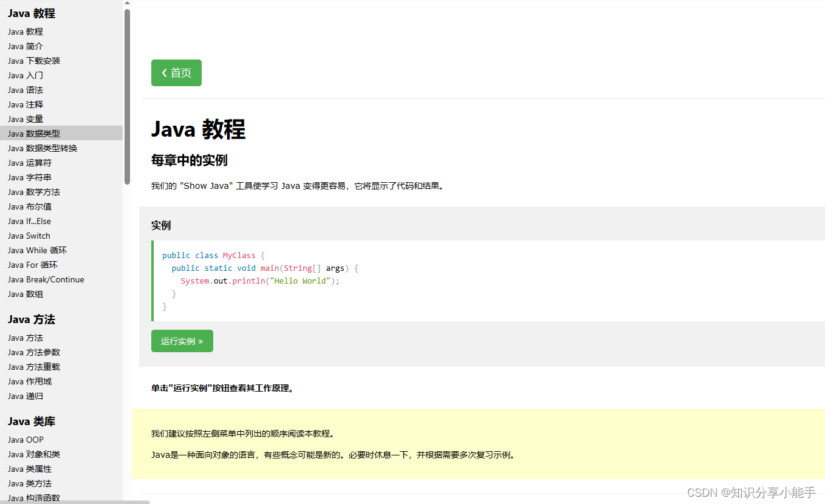Select Java Break/Continue in the sidebar
The image size is (825, 504).
click(46, 279)
